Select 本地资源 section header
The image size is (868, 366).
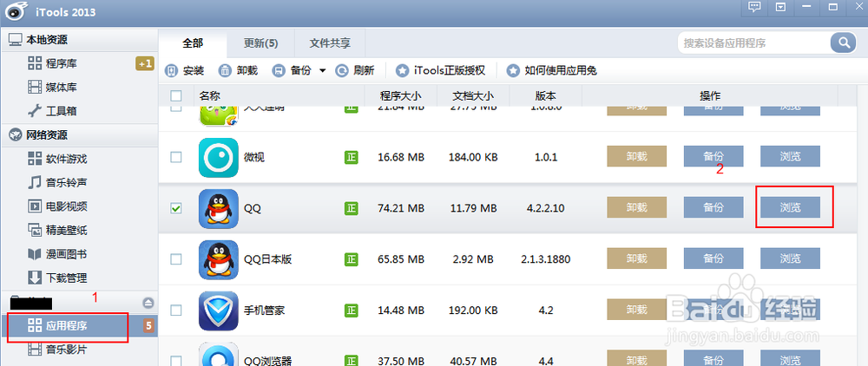(x=79, y=40)
